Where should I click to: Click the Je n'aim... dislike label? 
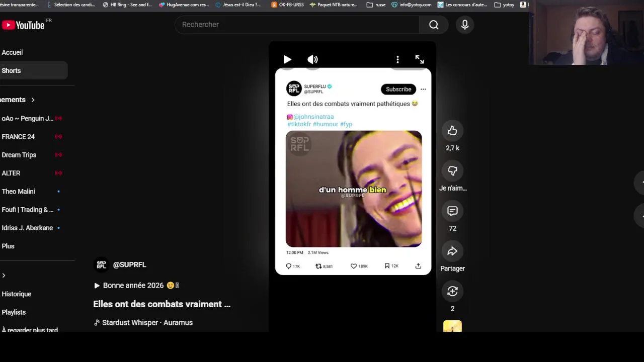pyautogui.click(x=453, y=188)
